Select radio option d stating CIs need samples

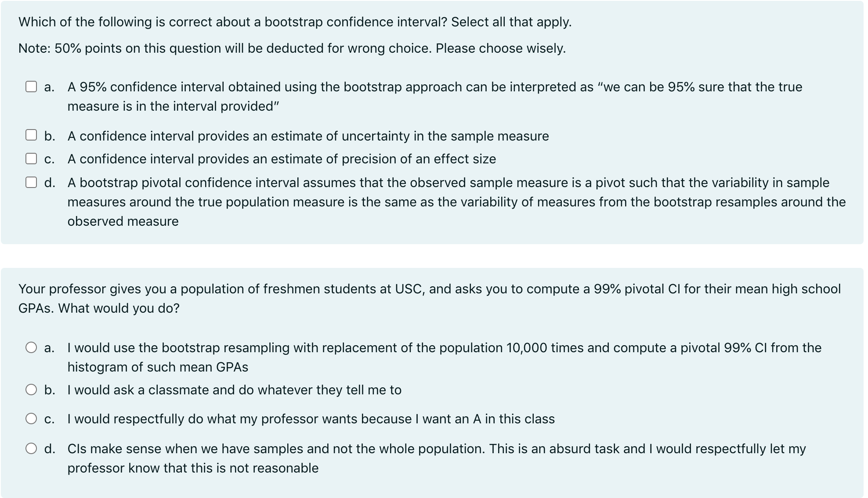click(x=31, y=448)
